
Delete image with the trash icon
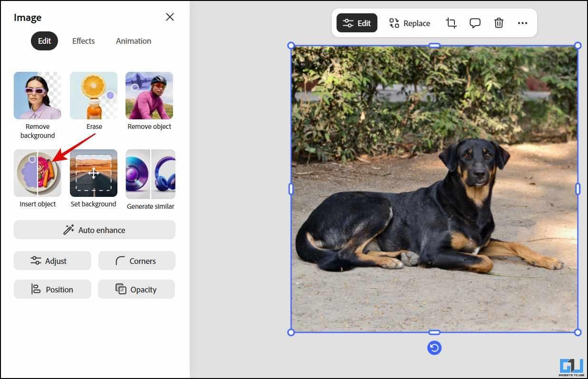click(499, 23)
